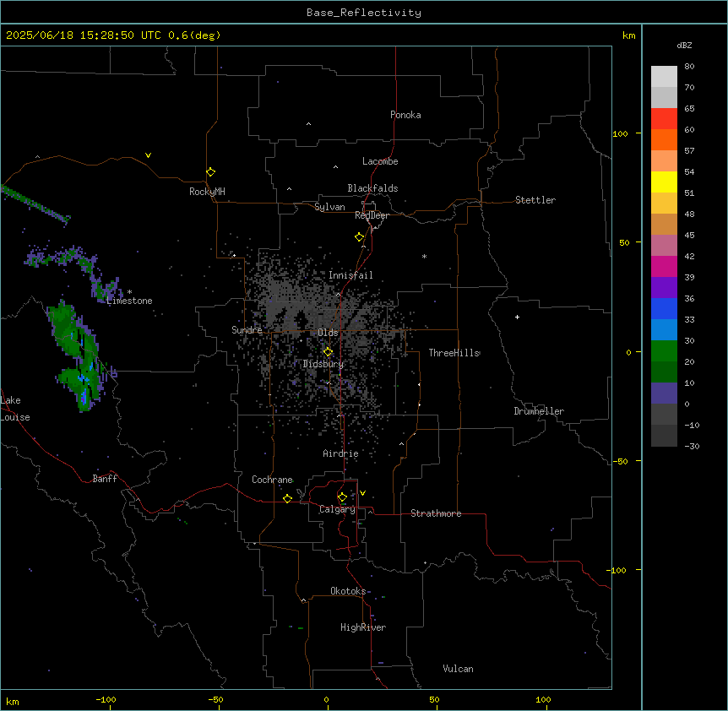Select the Stettler label
The height and width of the screenshot is (711, 728).
(x=535, y=200)
